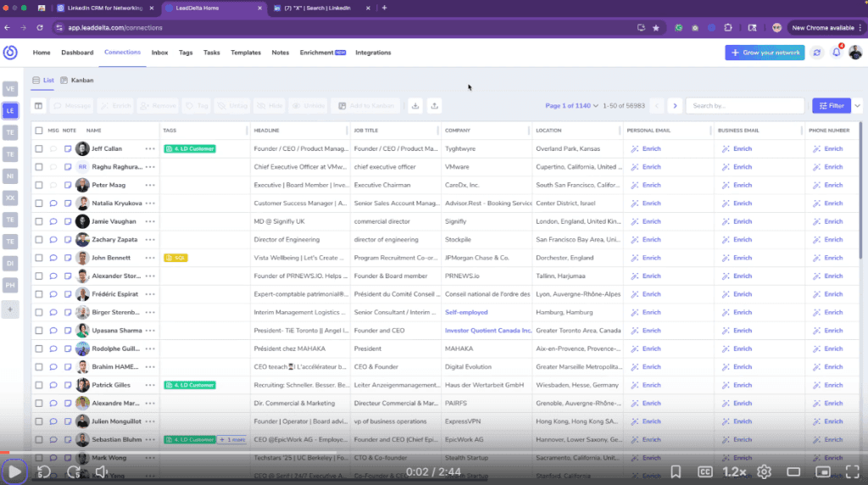
Task: Click the LE workspace sidebar icon
Action: 10,111
